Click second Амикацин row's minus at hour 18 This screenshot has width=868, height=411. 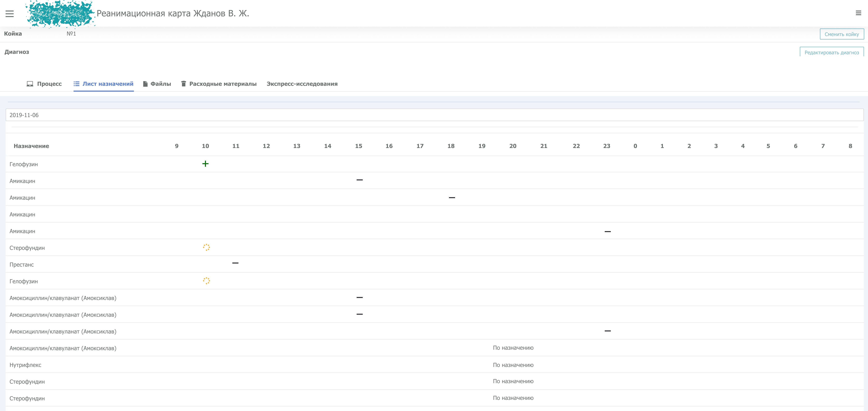pyautogui.click(x=452, y=198)
